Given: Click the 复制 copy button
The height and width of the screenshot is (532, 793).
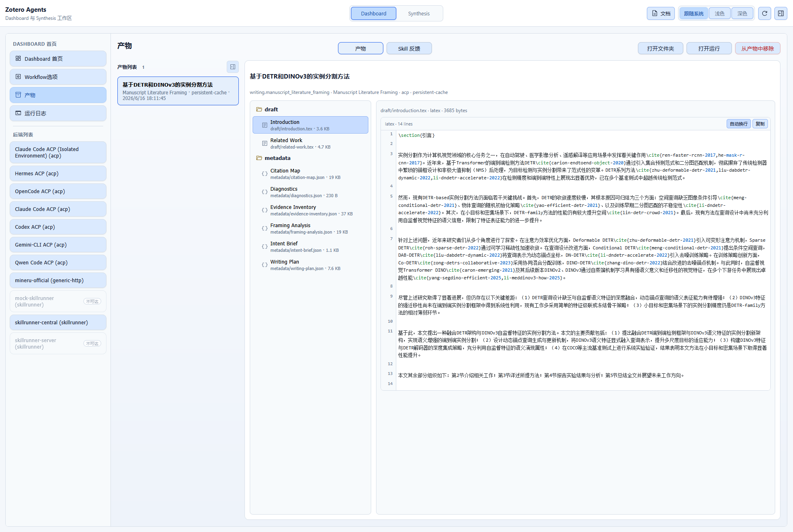Looking at the screenshot, I should click(x=760, y=124).
